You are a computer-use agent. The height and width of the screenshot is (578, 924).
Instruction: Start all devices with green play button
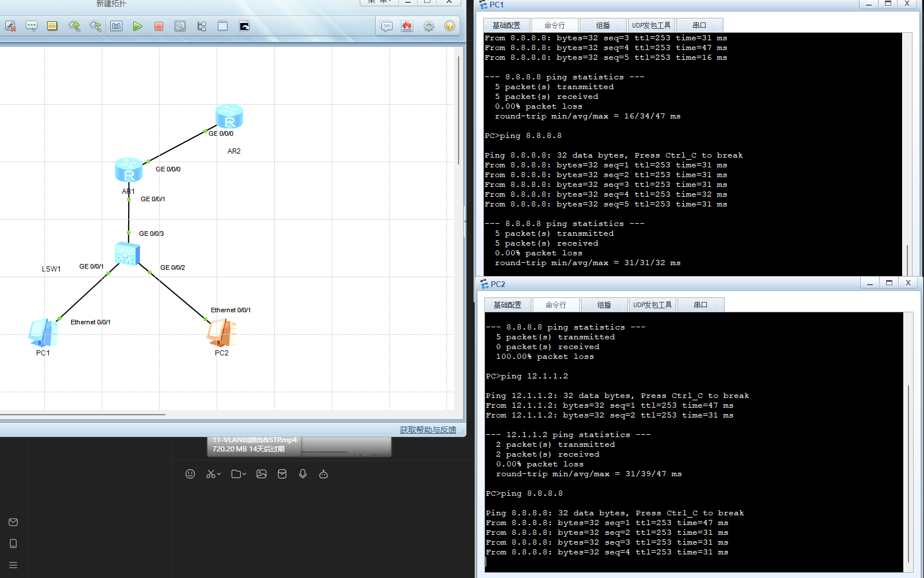[x=137, y=26]
